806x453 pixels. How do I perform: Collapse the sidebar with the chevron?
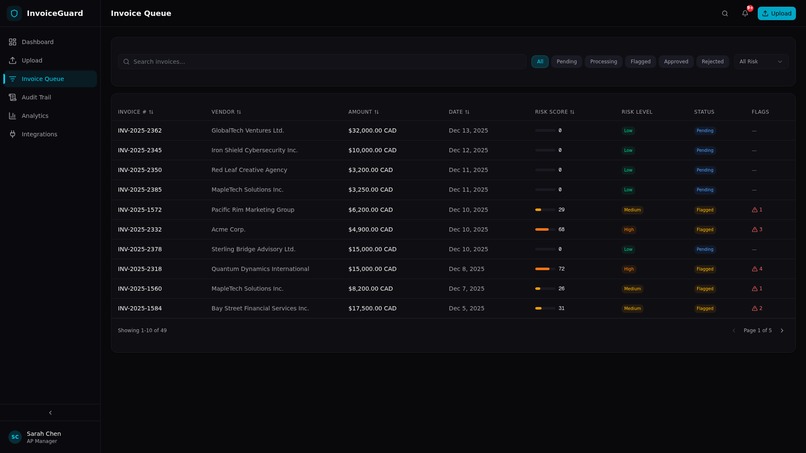pyautogui.click(x=50, y=412)
